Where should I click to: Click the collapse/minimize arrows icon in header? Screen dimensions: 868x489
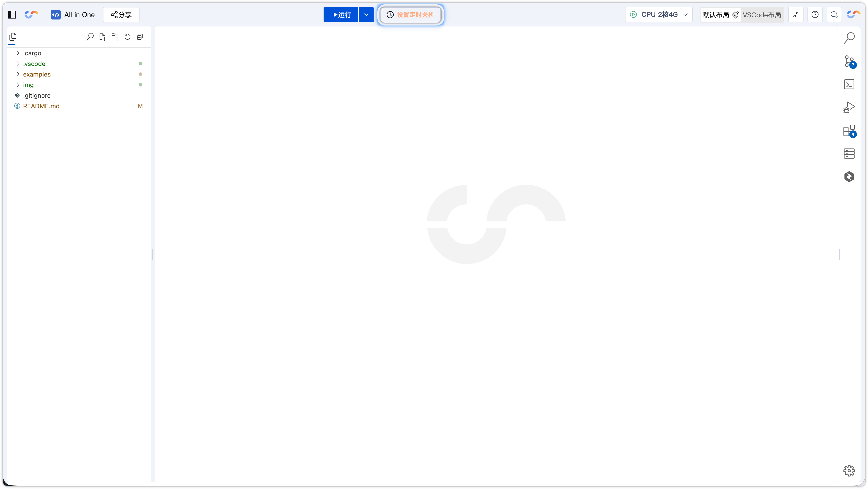[796, 14]
